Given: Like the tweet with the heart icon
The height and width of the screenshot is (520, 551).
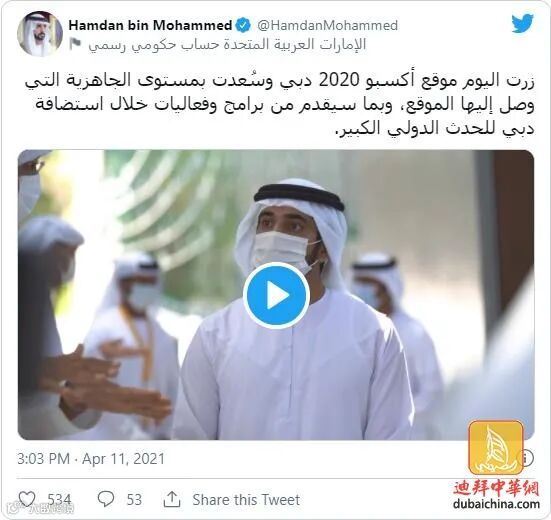Looking at the screenshot, I should [x=27, y=499].
